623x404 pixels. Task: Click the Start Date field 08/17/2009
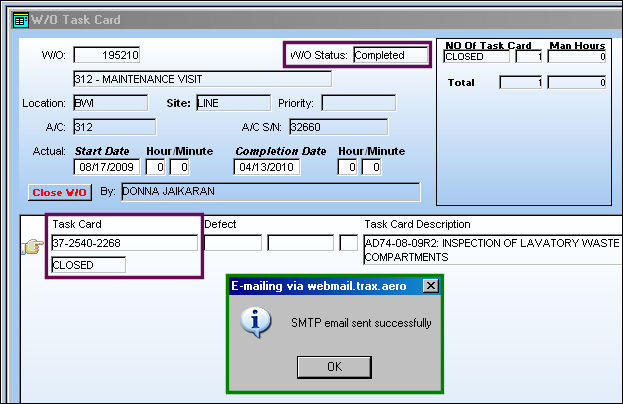(106, 167)
